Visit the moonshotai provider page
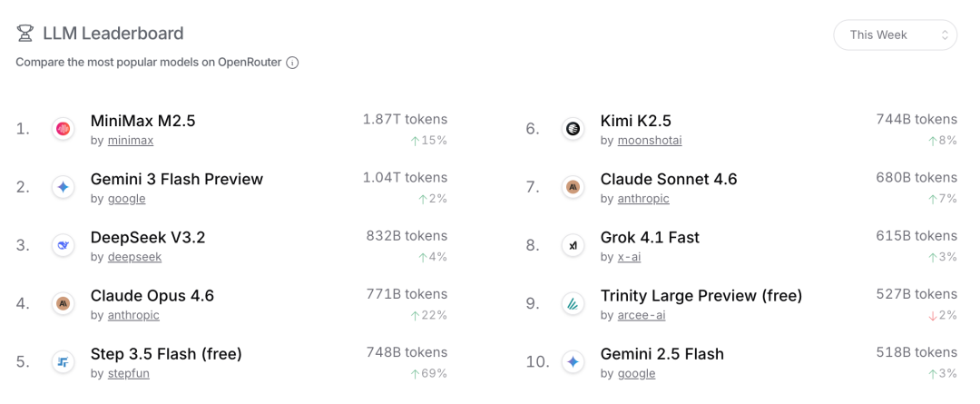Image resolution: width=980 pixels, height=404 pixels. pyautogui.click(x=649, y=141)
